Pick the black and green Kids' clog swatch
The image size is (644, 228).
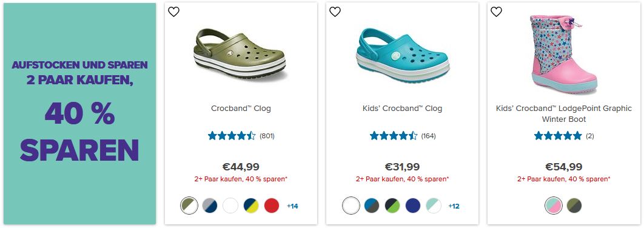(x=392, y=206)
